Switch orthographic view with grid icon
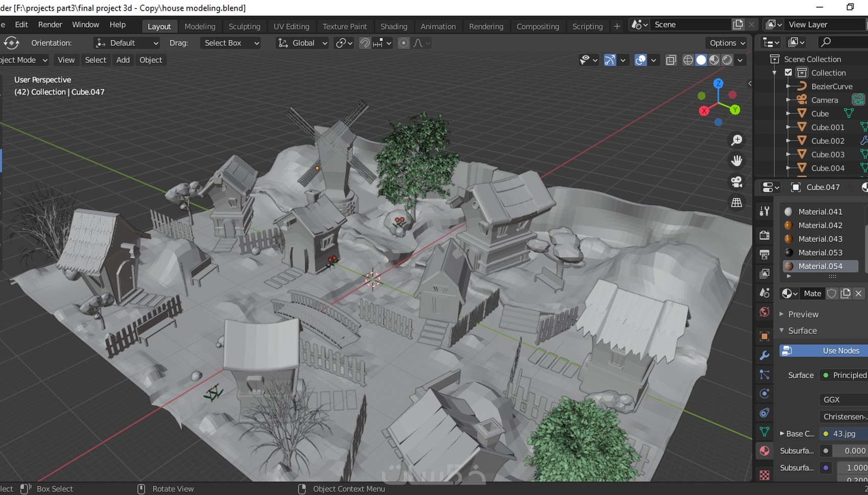 click(736, 203)
